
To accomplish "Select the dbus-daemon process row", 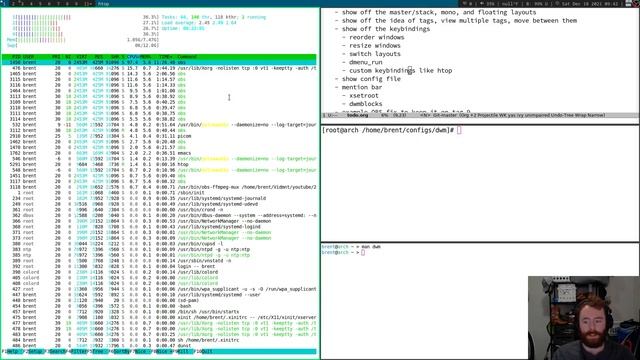I will pos(159,216).
